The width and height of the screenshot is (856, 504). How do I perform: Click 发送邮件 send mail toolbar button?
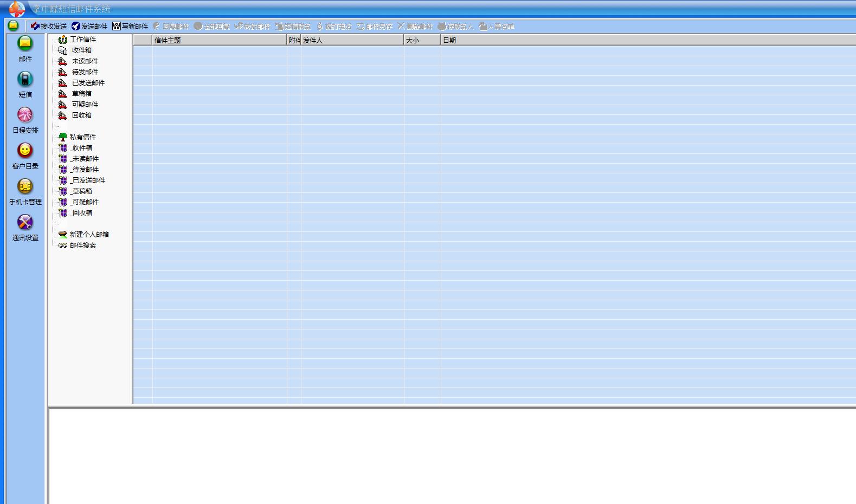[89, 26]
